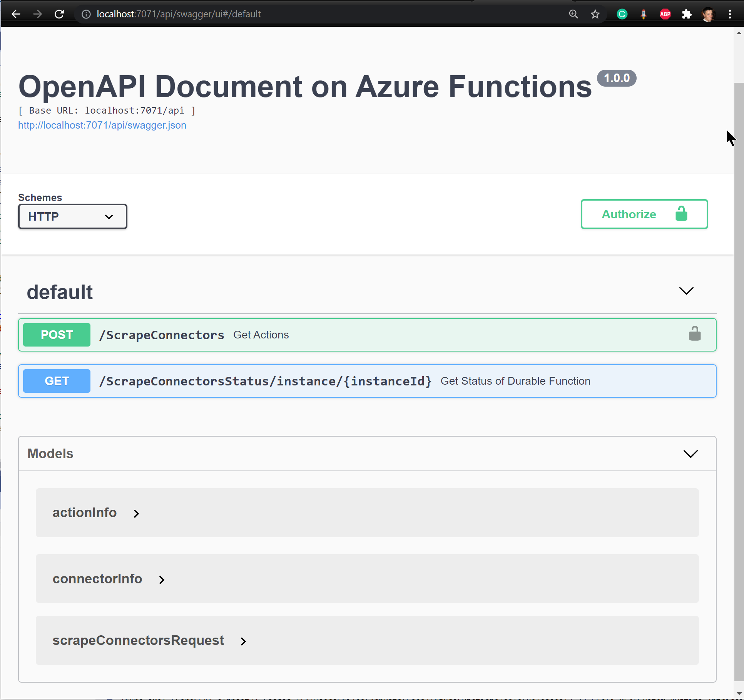This screenshot has height=700, width=744.
Task: Open the Schemes HTTP dropdown
Action: (x=73, y=216)
